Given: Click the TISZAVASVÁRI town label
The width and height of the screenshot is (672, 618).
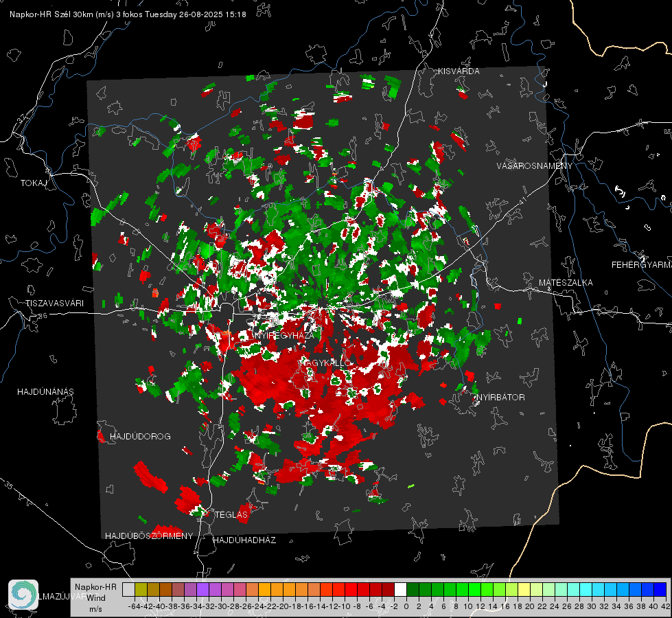Looking at the screenshot, I should click(54, 304).
